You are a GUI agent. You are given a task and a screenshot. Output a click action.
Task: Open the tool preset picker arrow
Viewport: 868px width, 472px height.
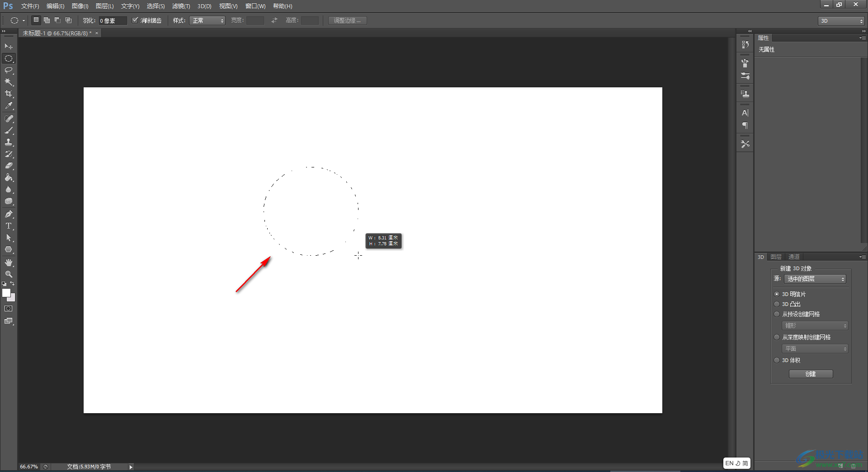point(24,20)
